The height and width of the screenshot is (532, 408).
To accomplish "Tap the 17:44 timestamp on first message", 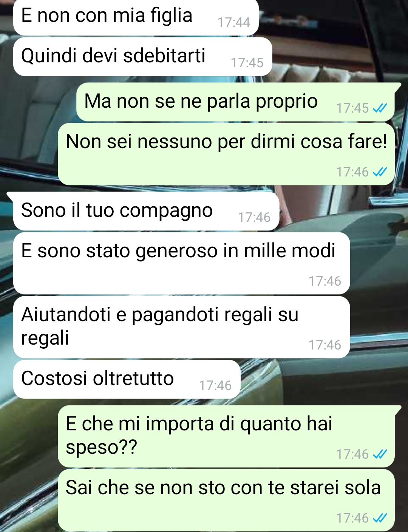I will click(x=234, y=23).
